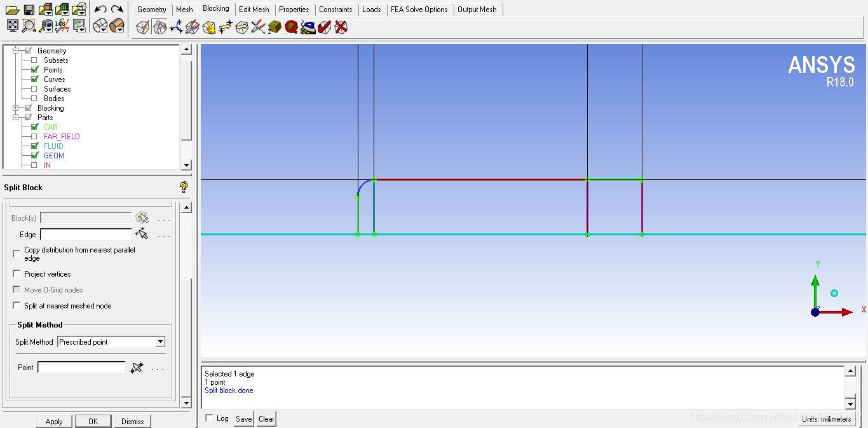
Task: Click the Measure Distance icon
Action: click(46, 25)
